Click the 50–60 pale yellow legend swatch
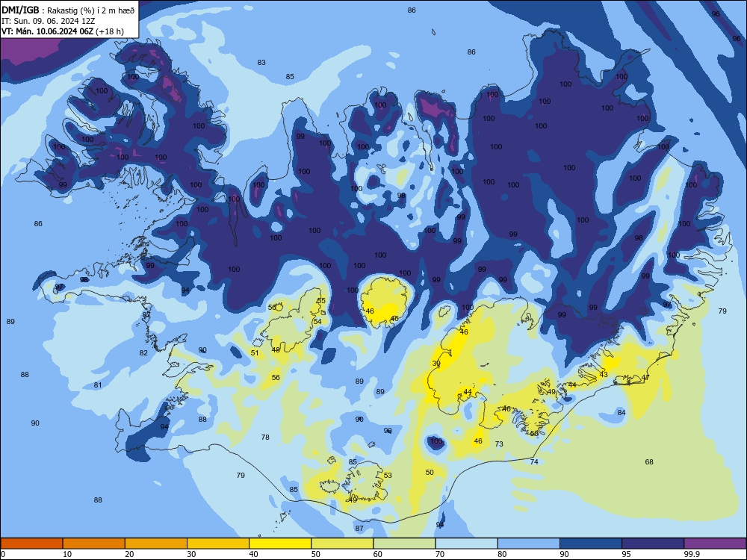The image size is (747, 560). pyautogui.click(x=342, y=544)
